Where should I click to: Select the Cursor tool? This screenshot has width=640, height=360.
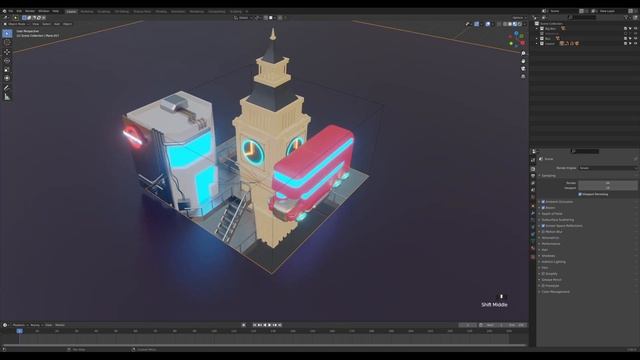(7, 42)
